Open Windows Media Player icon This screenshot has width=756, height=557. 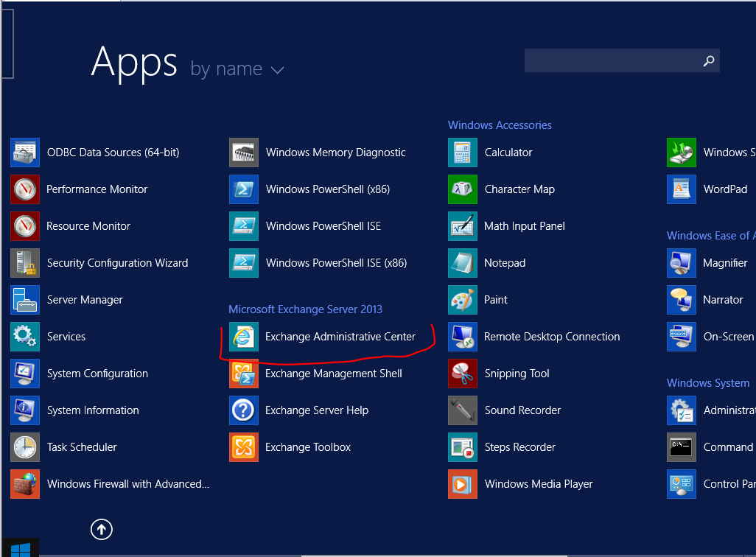(463, 484)
